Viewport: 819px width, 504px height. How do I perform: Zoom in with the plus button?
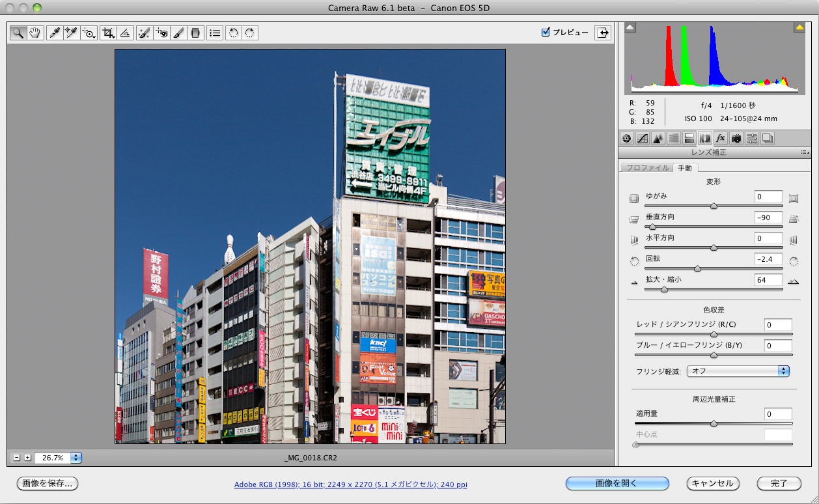[27, 457]
